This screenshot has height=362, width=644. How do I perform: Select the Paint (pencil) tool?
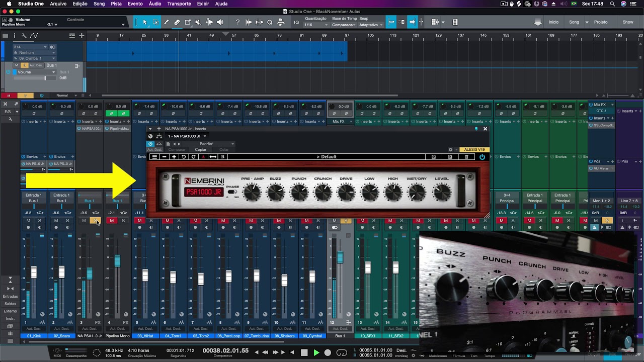166,22
